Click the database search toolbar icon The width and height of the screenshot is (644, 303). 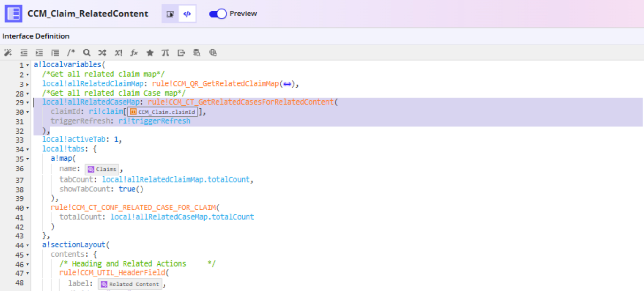[197, 53]
